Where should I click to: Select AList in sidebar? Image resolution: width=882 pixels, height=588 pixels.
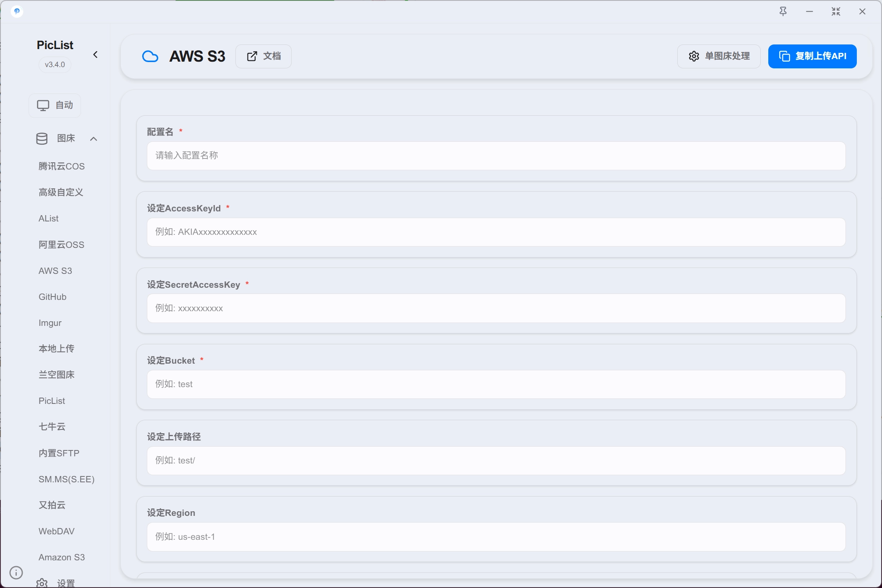49,219
